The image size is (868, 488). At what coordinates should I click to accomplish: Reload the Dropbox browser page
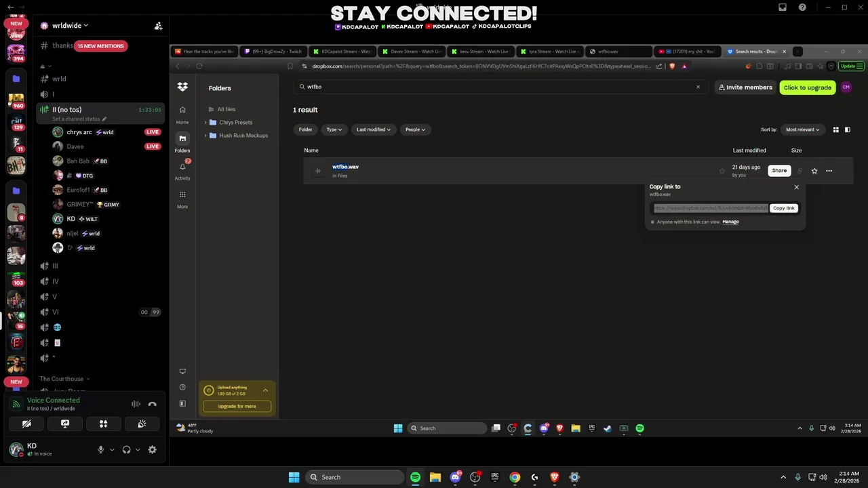pyautogui.click(x=199, y=66)
